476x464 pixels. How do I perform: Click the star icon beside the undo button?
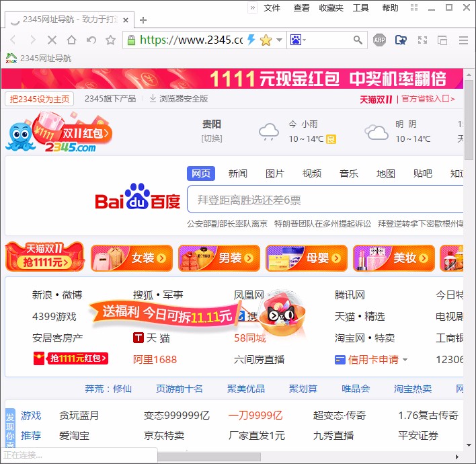point(110,40)
